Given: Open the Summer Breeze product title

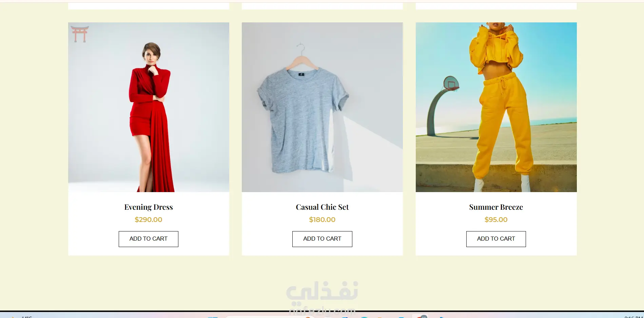Looking at the screenshot, I should point(496,207).
